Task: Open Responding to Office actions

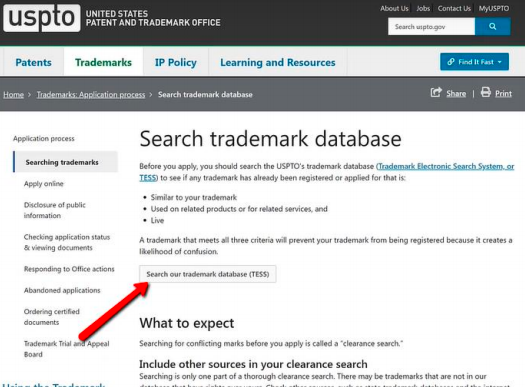Action: point(69,269)
